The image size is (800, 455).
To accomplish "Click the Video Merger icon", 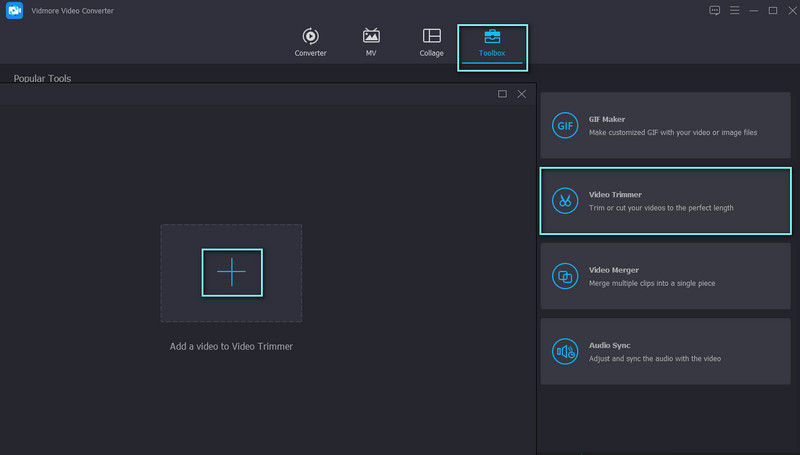I will [x=566, y=277].
